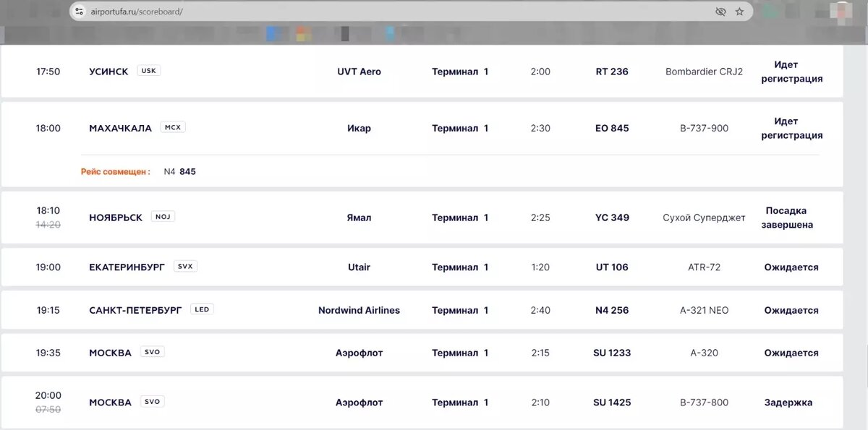Select destination МАХАЧКАЛА

tap(120, 128)
